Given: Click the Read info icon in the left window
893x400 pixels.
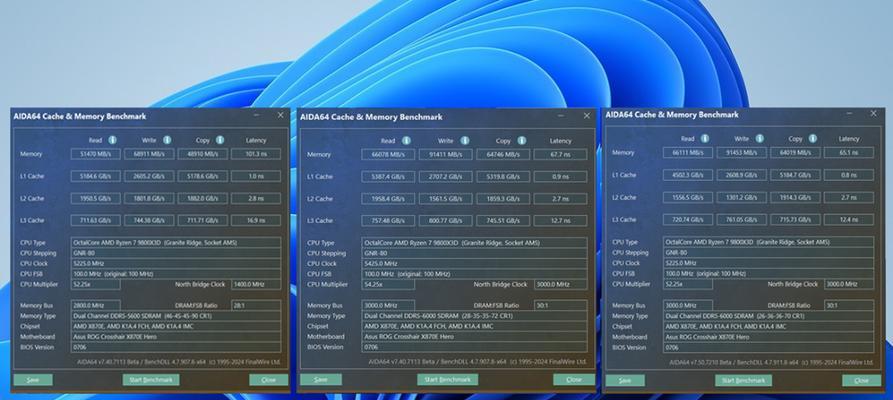Looking at the screenshot, I should pos(113,140).
